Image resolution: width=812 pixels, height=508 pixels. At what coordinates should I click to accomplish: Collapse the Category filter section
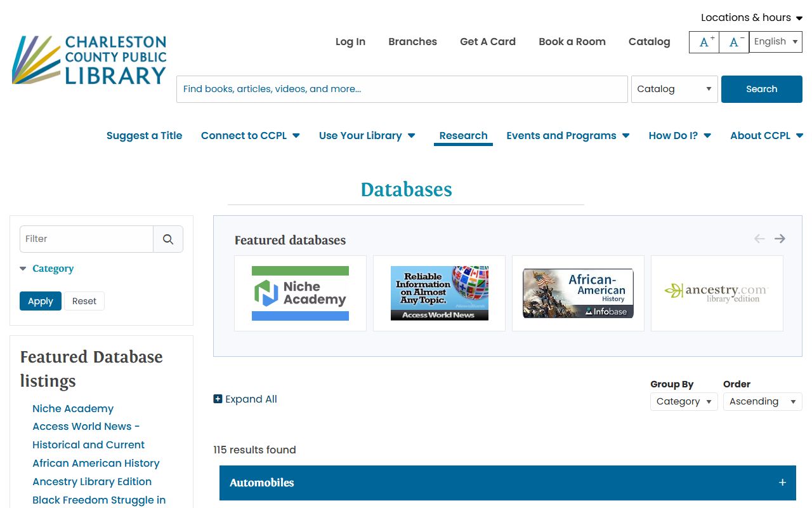[x=47, y=269]
